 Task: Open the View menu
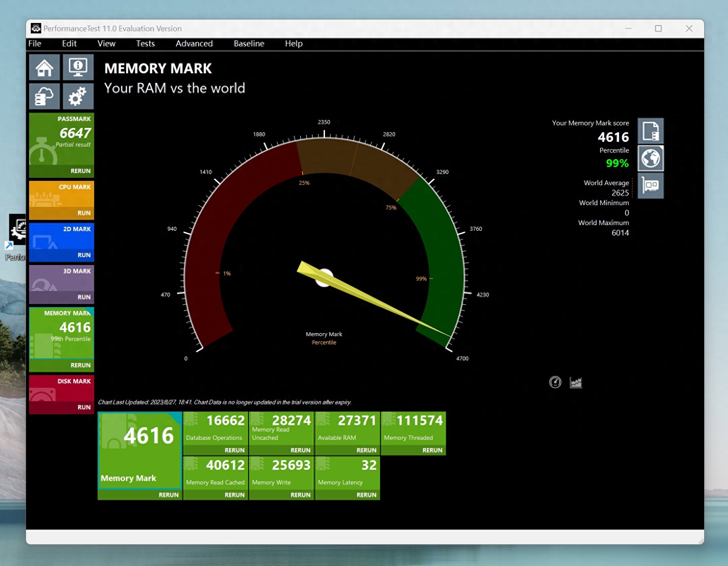click(x=106, y=44)
